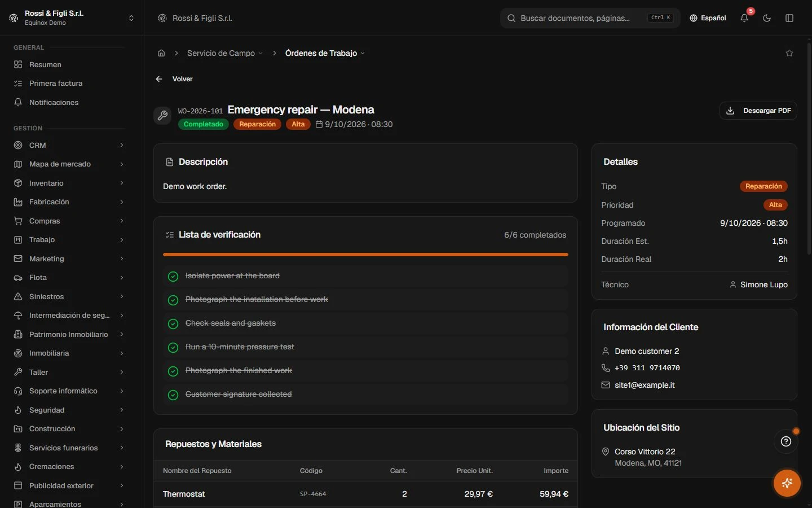Go to home breadcrumb icon
The image size is (812, 508).
(161, 53)
